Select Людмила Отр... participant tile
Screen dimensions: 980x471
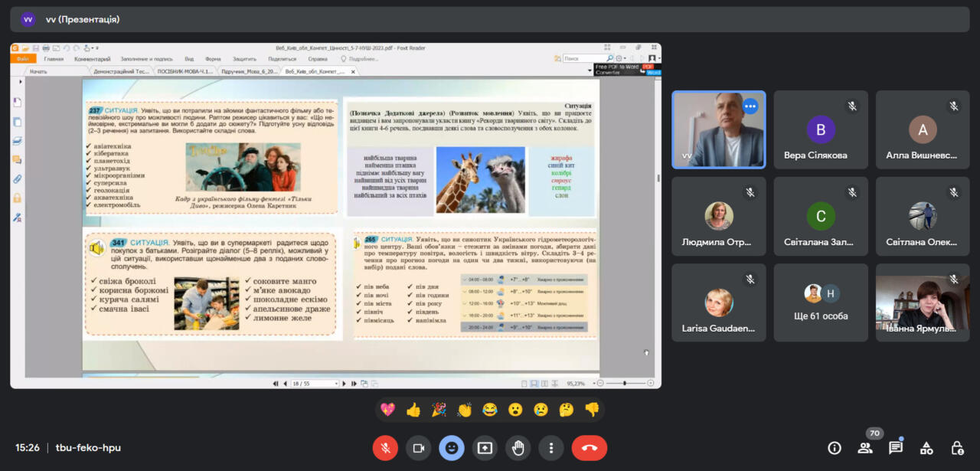tap(719, 217)
